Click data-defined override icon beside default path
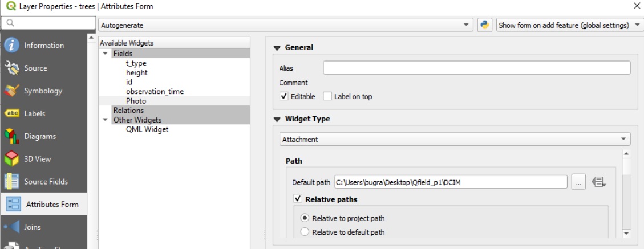This screenshot has height=249, width=644. pyautogui.click(x=598, y=182)
